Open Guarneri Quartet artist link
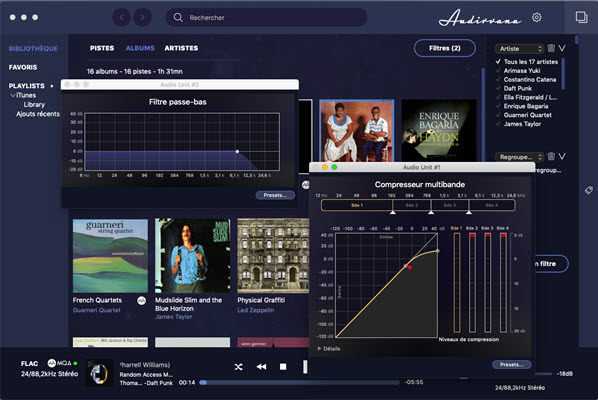 (96, 310)
